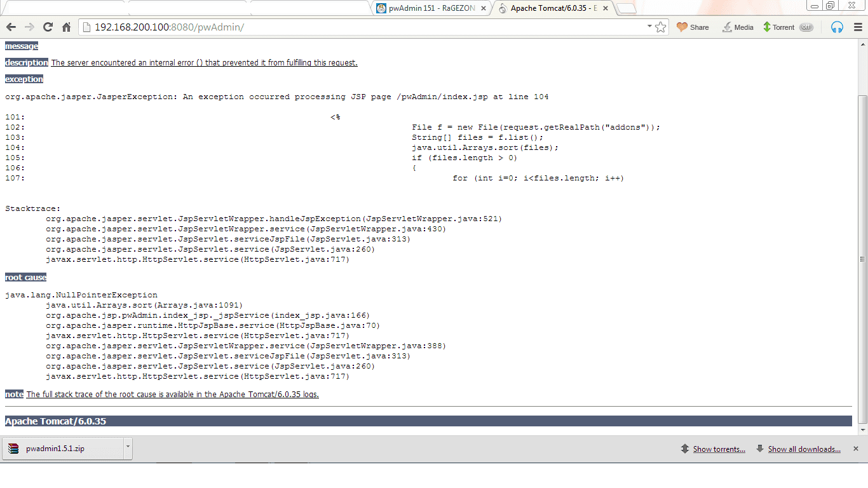Click the 'exception' heading label
The height and width of the screenshot is (488, 868).
coord(24,79)
